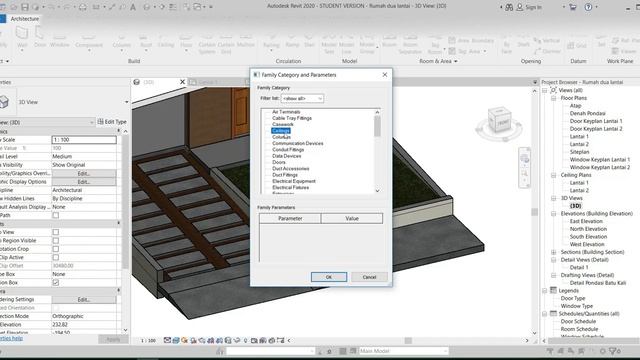The width and height of the screenshot is (640, 360).
Task: Select the Wall tool in the Build panel
Action: pyautogui.click(x=22, y=37)
